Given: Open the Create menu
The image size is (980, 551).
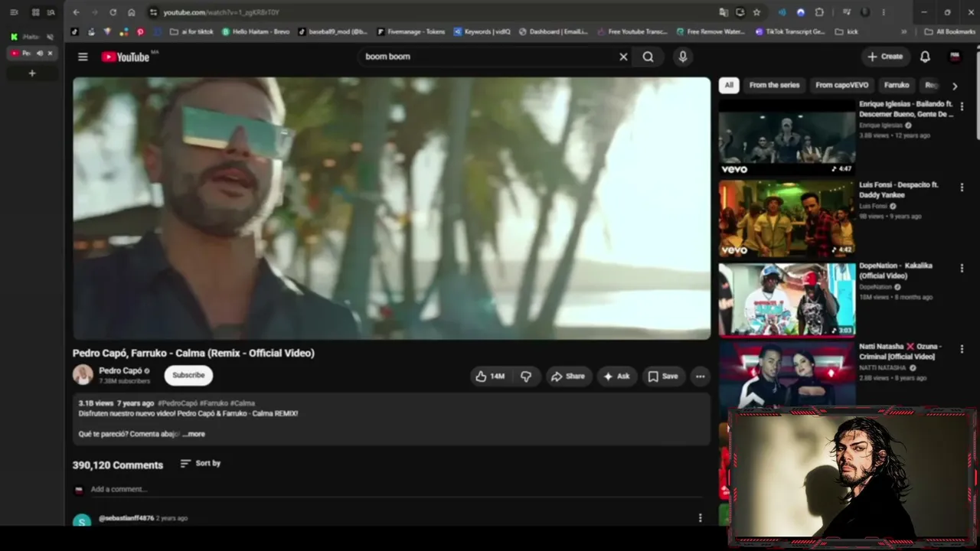Looking at the screenshot, I should point(885,57).
